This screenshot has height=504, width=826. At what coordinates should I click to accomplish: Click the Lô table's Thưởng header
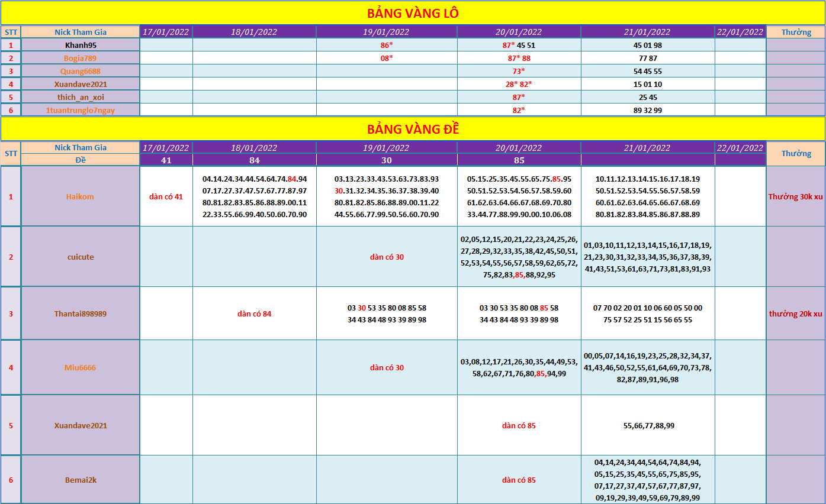point(796,32)
